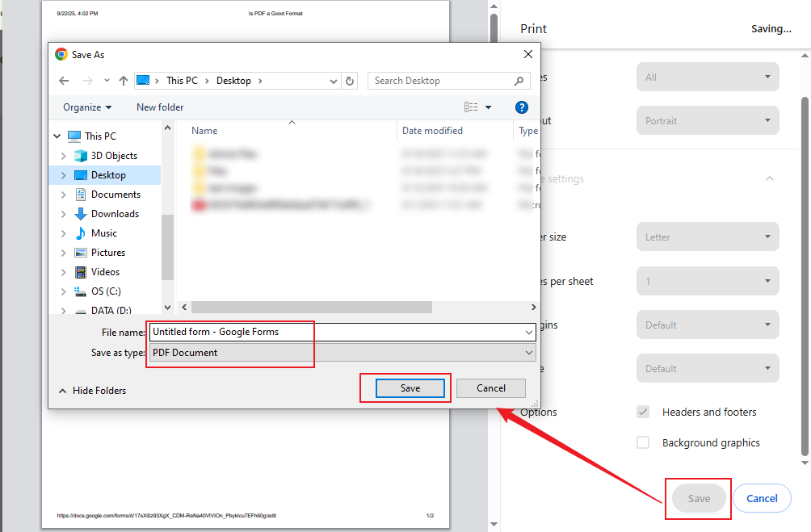Refresh the Desktop folder view
811x532 pixels.
click(x=350, y=80)
